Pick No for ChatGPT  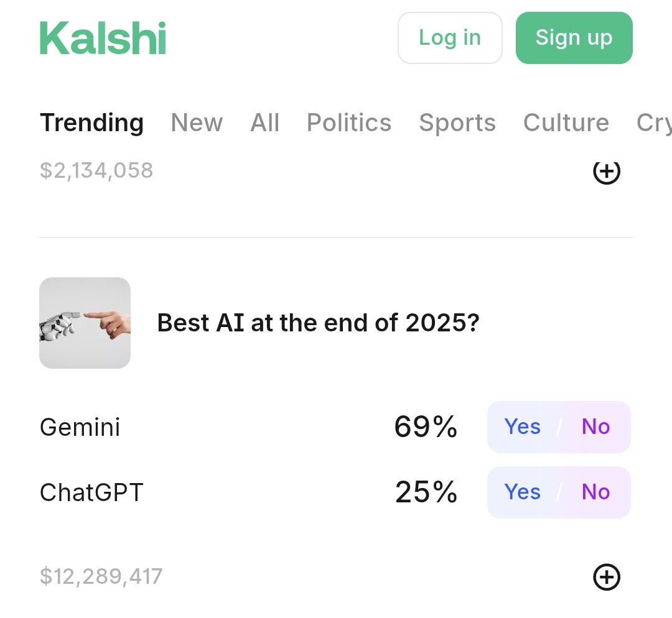tap(595, 492)
